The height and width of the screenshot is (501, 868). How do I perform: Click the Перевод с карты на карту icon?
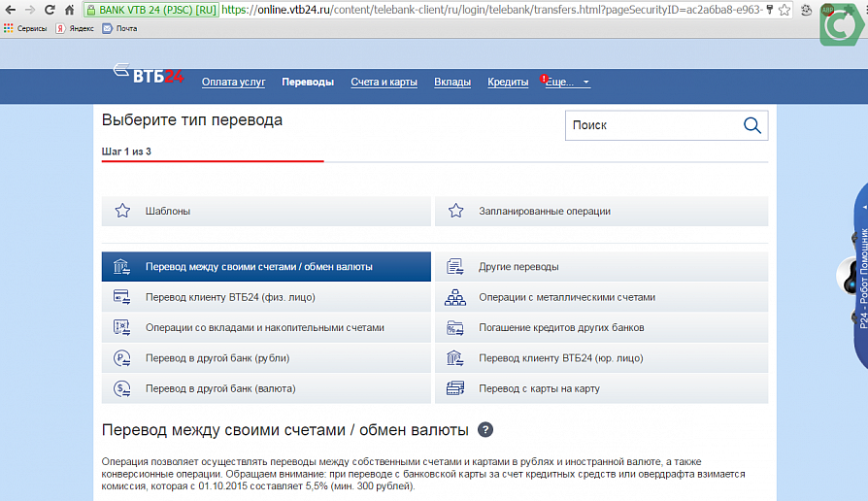455,388
